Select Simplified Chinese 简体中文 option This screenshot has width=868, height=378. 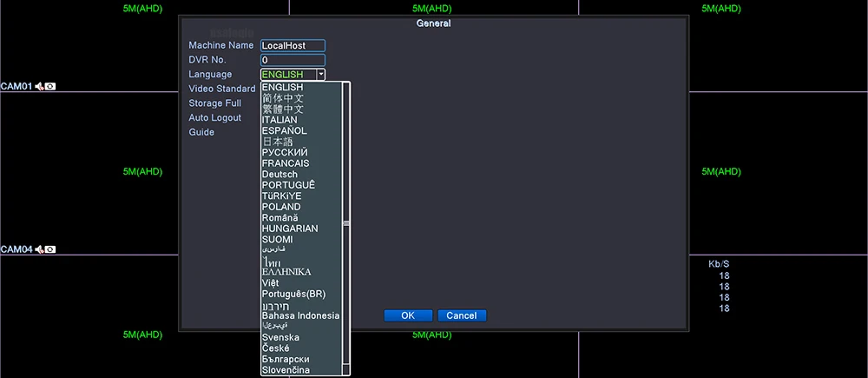click(301, 98)
